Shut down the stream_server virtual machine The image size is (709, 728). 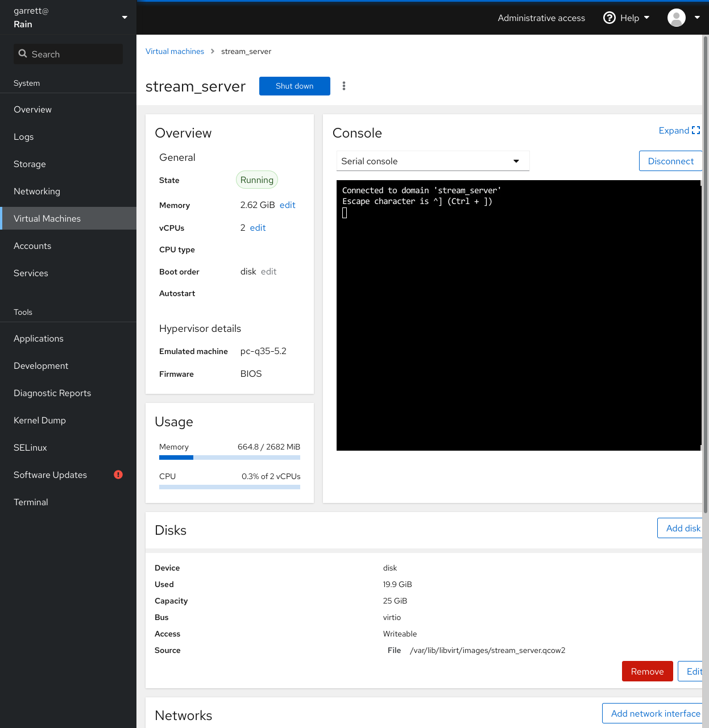[294, 86]
